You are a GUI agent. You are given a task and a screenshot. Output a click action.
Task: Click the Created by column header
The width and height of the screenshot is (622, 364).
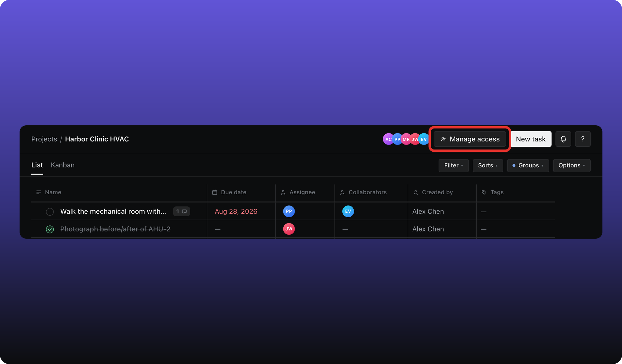click(x=442, y=192)
